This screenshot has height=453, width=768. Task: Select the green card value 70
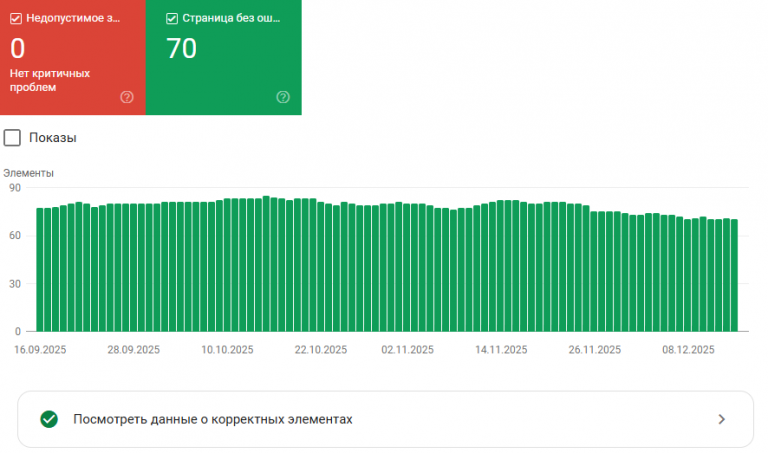182,48
